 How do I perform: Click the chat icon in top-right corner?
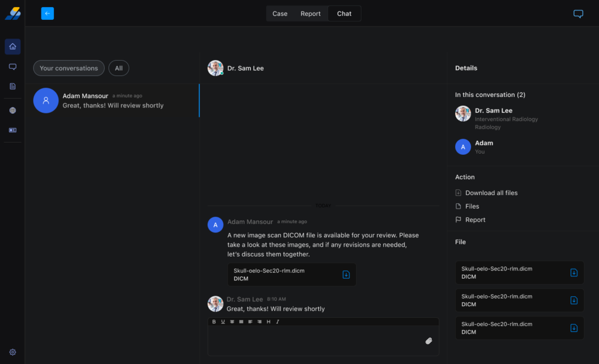pos(578,14)
